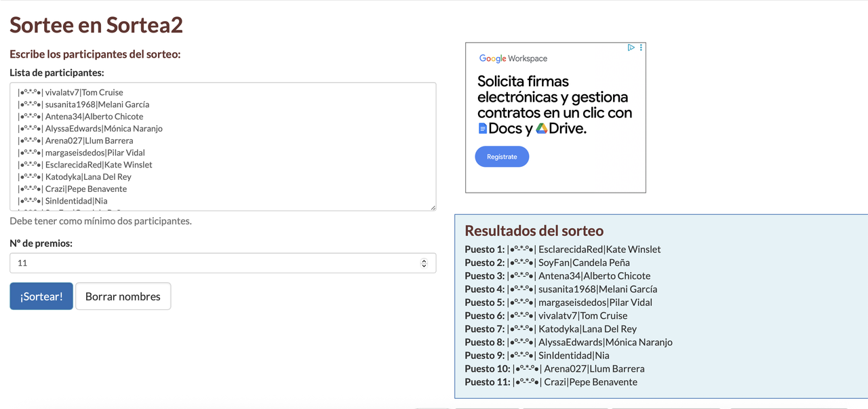The height and width of the screenshot is (409, 868).
Task: Grab the textarea resize handle corner
Action: pyautogui.click(x=432, y=207)
